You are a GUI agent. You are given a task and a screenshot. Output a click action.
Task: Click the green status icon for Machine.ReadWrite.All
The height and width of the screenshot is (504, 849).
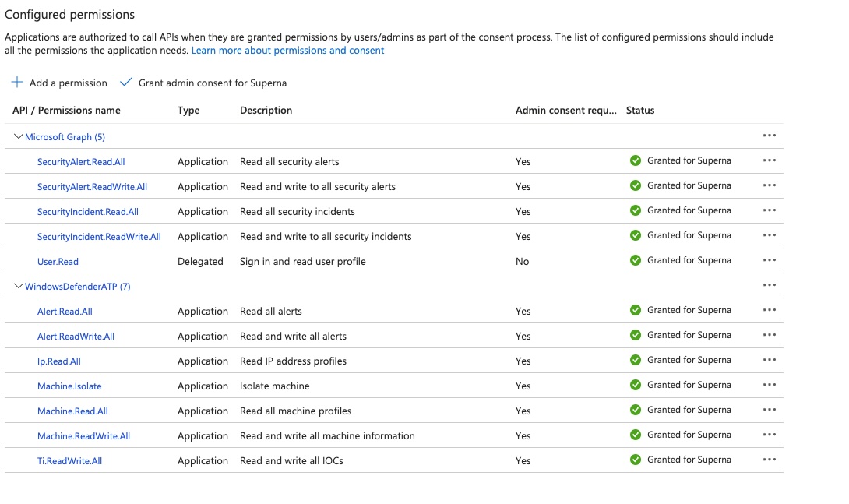coord(636,435)
